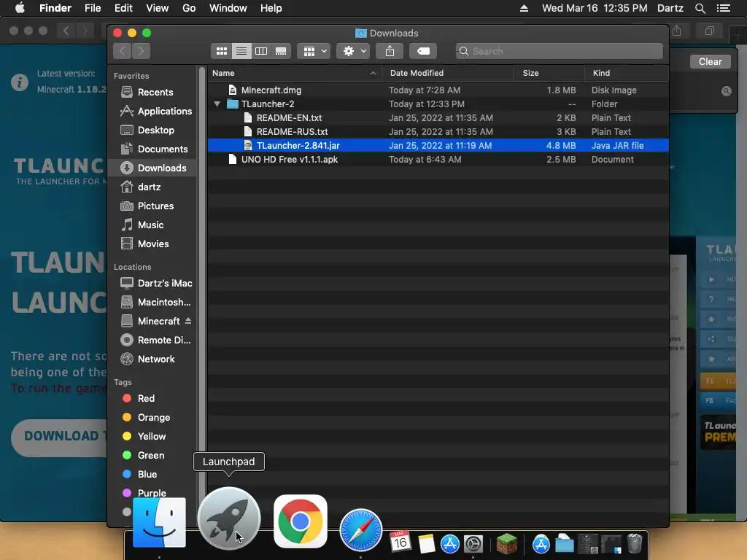Click the Finder Search field
747x560 pixels.
click(560, 51)
